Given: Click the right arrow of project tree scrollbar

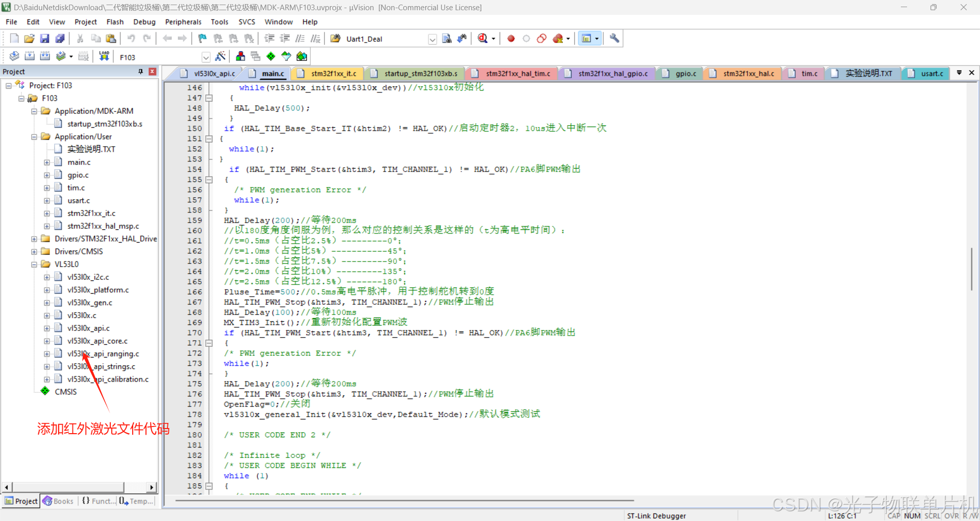Looking at the screenshot, I should click(152, 487).
